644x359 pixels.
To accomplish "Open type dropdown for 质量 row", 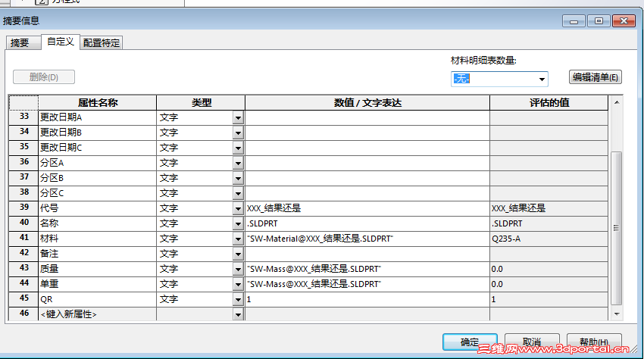I will 238,270.
